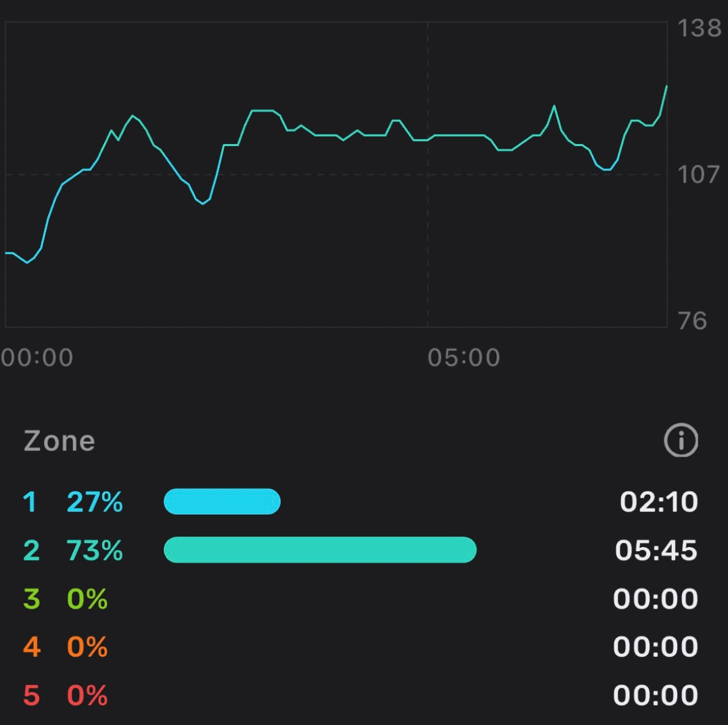The width and height of the screenshot is (728, 725).
Task: Tap Zone 3 0% percentage label
Action: pos(87,599)
